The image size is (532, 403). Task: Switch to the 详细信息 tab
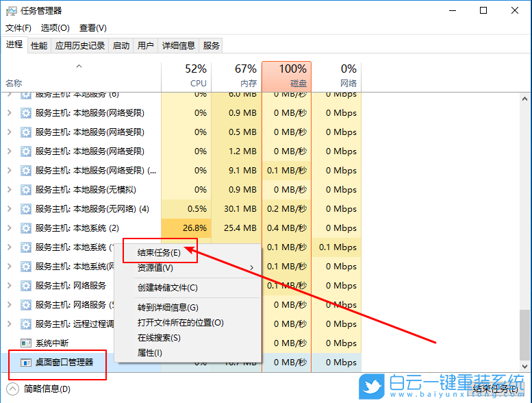(x=179, y=45)
